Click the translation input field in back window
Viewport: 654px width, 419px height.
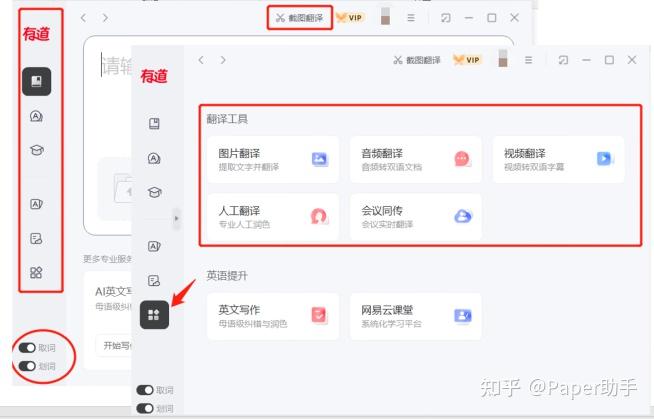[x=108, y=135]
